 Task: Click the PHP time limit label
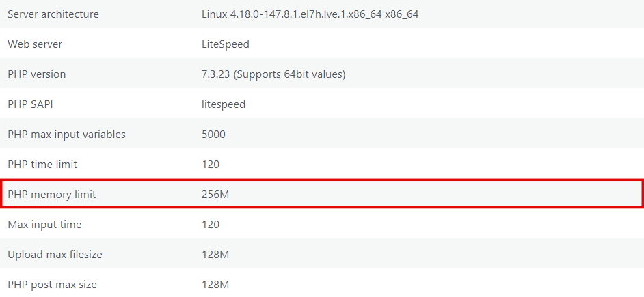[x=42, y=165]
